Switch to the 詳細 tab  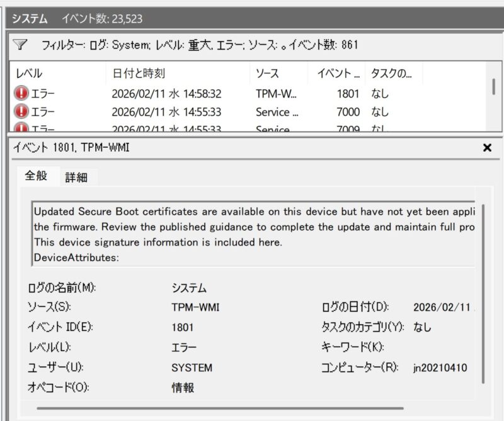(76, 177)
